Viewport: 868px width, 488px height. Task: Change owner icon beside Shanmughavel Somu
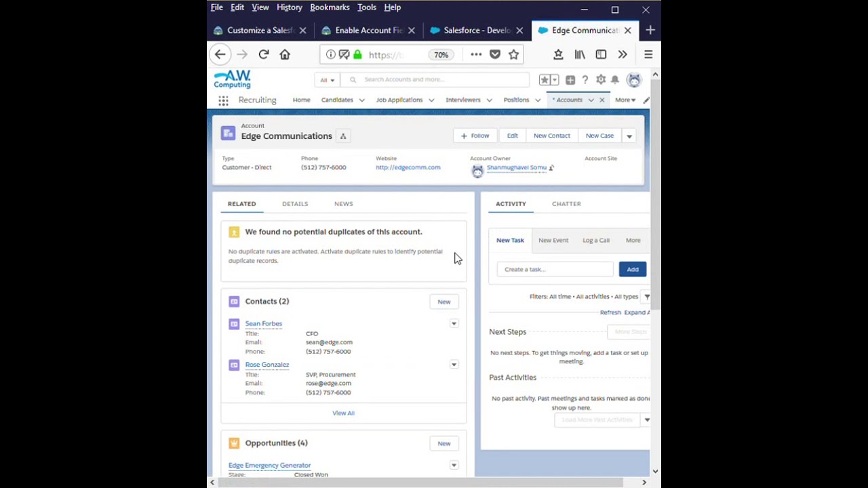pyautogui.click(x=551, y=167)
